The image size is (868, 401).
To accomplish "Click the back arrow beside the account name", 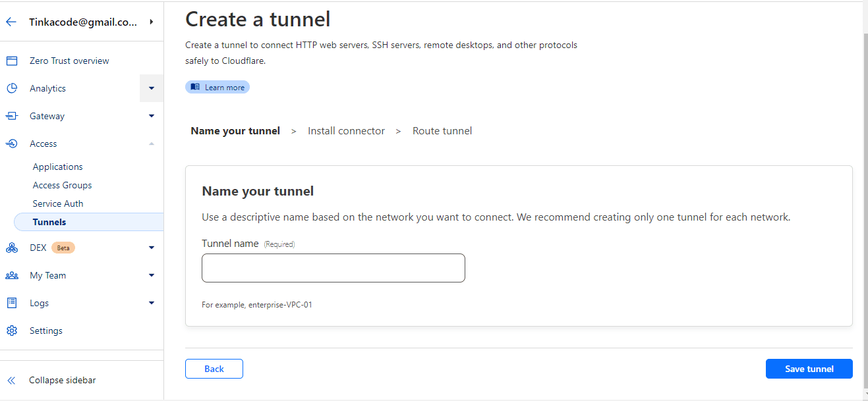I will [x=11, y=22].
